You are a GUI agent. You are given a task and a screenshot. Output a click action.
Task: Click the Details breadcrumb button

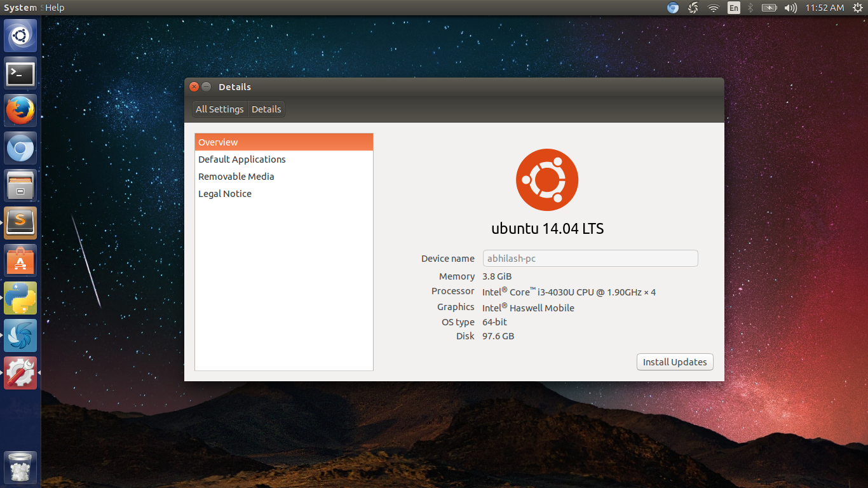(x=266, y=109)
